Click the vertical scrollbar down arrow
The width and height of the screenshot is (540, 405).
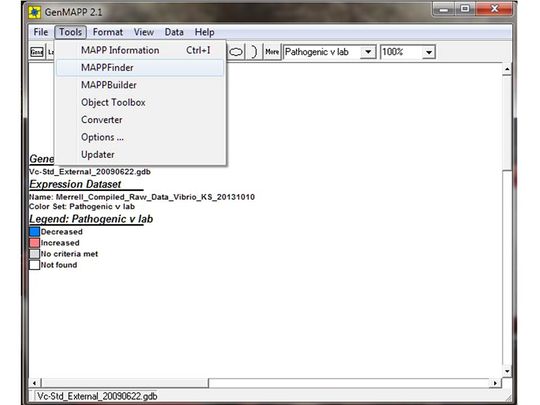click(x=507, y=371)
